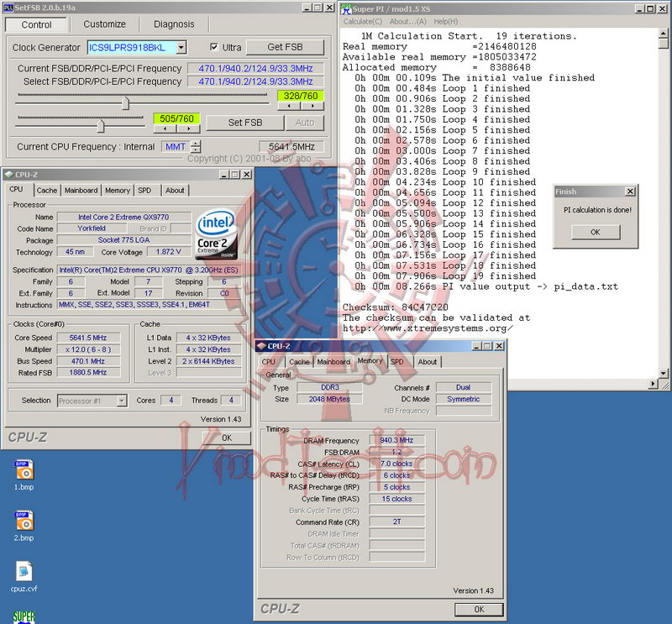Click the SetFSB title bar icon
This screenshot has height=624, width=672.
coord(8,8)
